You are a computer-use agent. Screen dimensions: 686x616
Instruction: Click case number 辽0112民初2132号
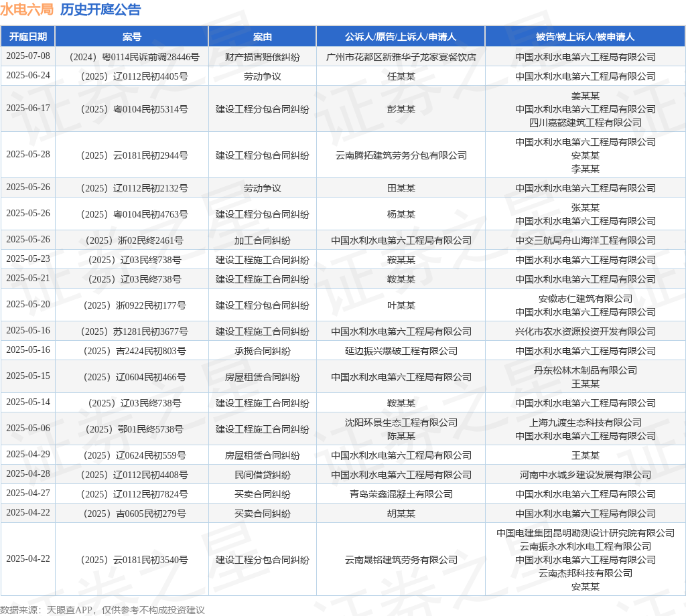coord(134,188)
